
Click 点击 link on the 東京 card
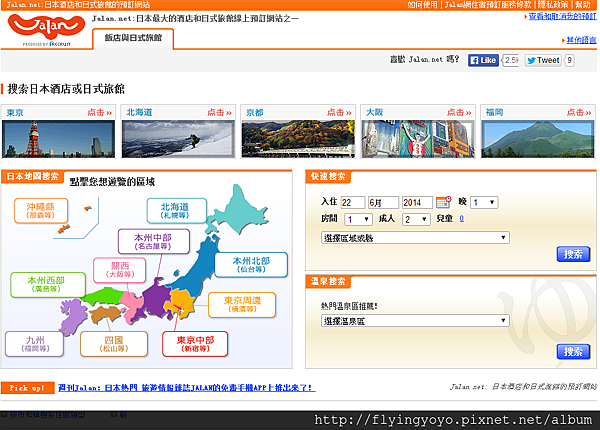[99, 112]
